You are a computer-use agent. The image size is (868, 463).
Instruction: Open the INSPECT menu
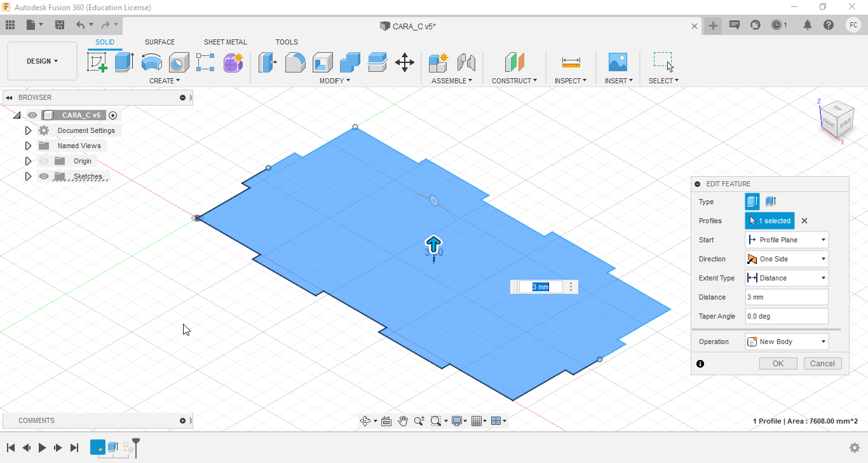pyautogui.click(x=571, y=81)
